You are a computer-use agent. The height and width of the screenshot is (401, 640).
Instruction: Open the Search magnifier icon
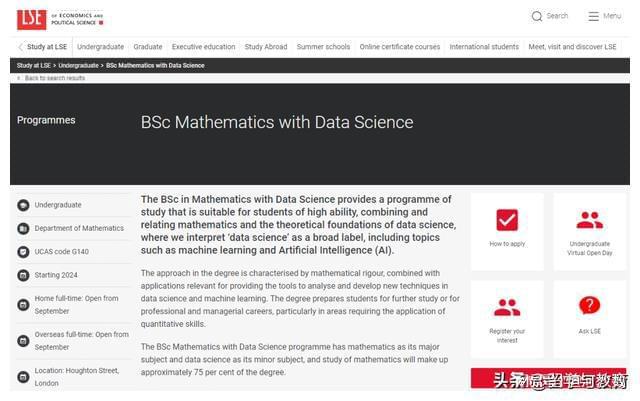[536, 16]
